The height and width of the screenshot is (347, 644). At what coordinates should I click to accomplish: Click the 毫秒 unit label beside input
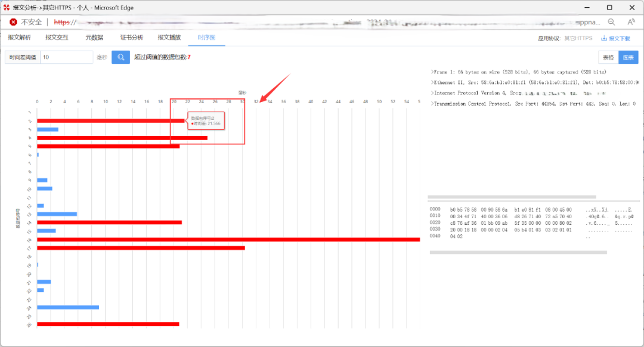tap(102, 57)
